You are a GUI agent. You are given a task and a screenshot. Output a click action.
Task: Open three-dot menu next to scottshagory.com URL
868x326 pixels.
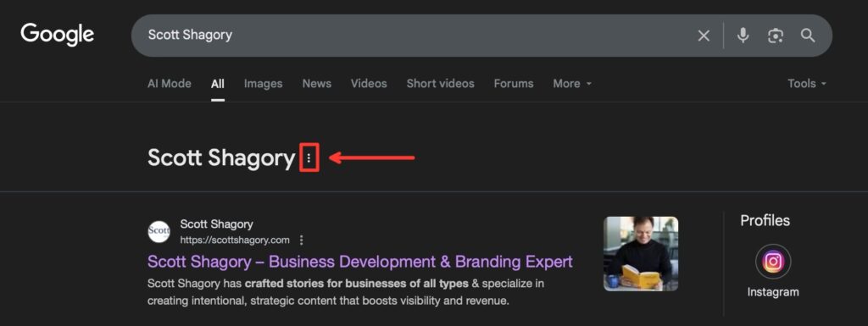click(301, 240)
